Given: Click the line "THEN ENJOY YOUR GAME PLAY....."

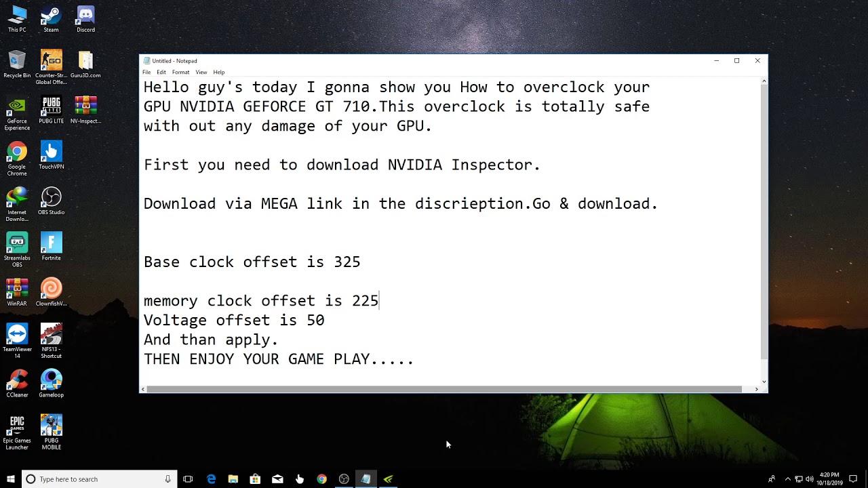Looking at the screenshot, I should tap(279, 359).
